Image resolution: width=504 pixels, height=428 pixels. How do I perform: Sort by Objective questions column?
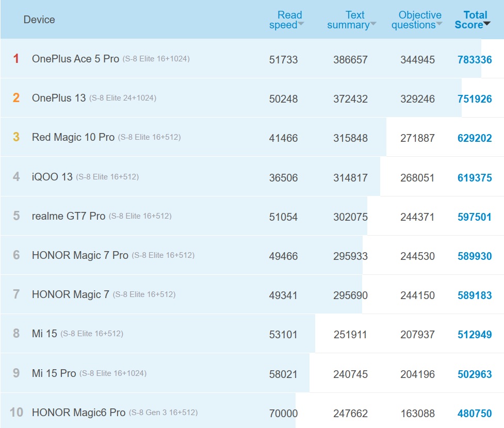click(417, 20)
